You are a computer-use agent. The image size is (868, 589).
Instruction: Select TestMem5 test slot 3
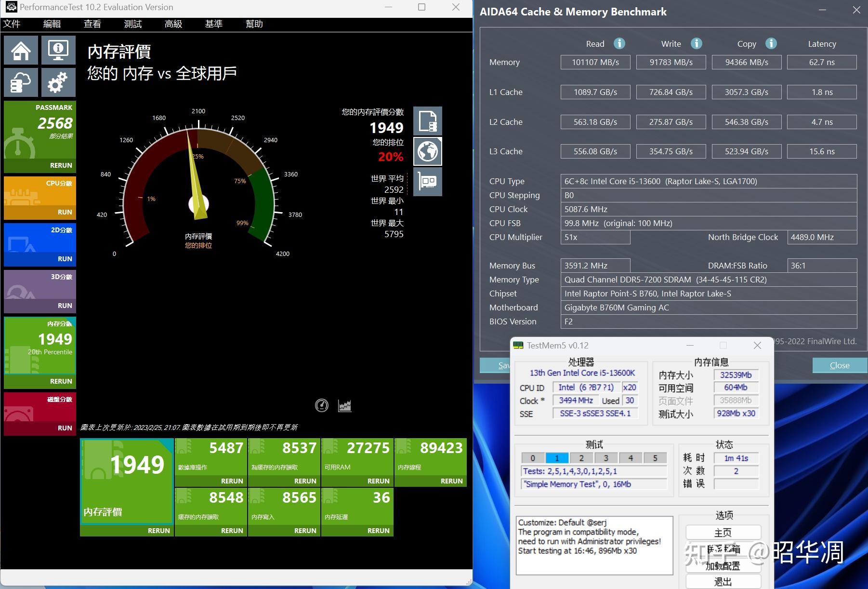point(606,458)
